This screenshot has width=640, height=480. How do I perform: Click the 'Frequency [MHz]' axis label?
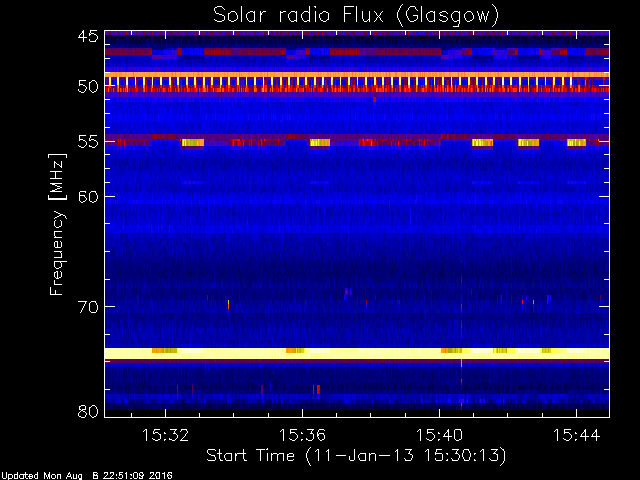[x=57, y=224]
